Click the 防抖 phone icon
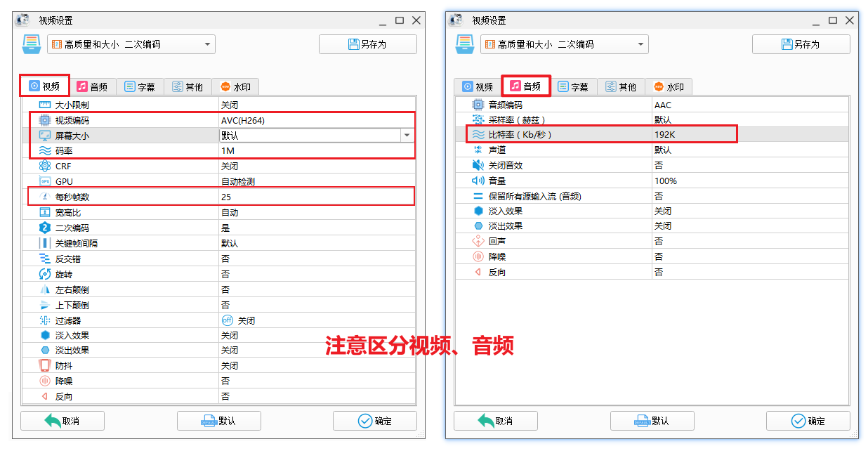 pyautogui.click(x=45, y=365)
